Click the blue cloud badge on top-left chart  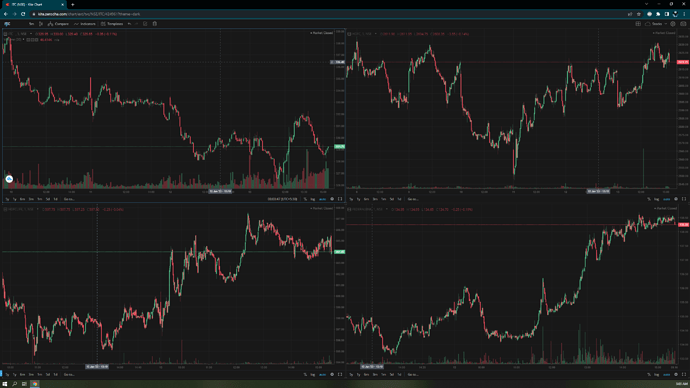pos(9,179)
